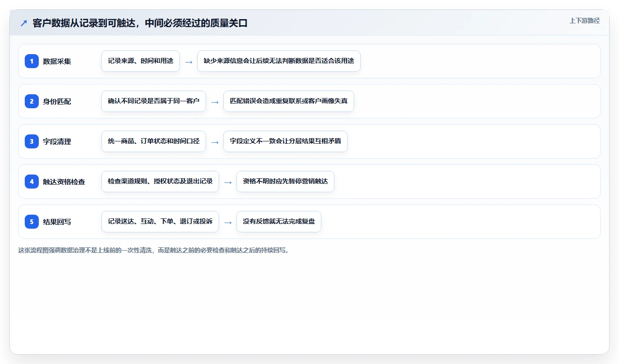Select step number 1 badge
The image size is (619, 364).
(32, 61)
